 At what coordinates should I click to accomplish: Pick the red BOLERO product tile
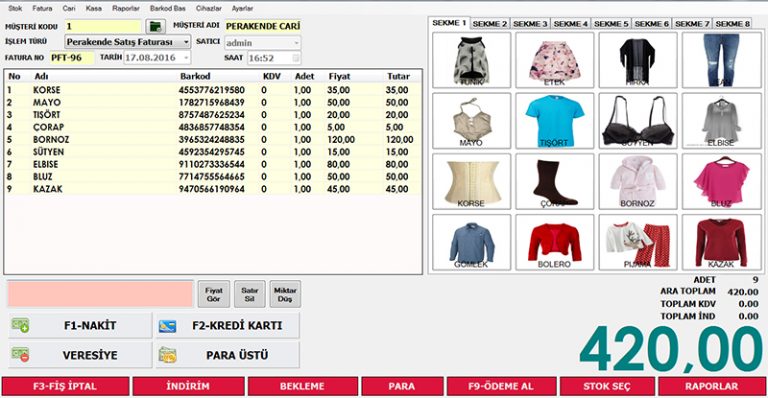[554, 242]
